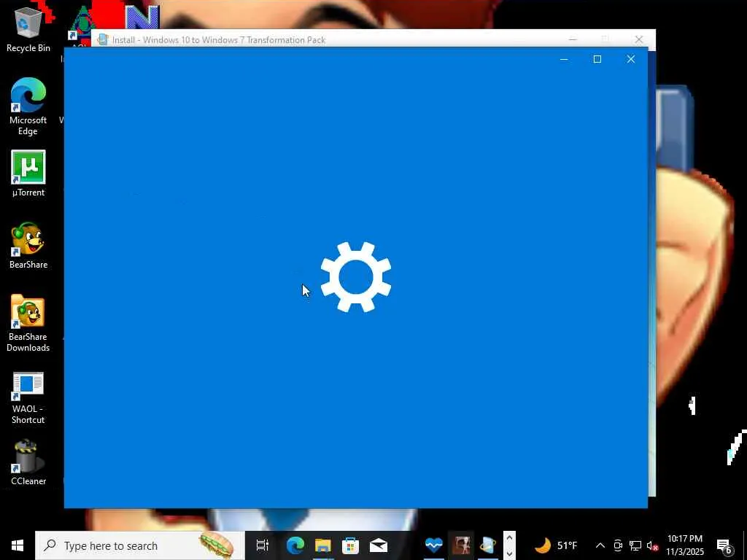Select the blue N desktop icon
Screen dimensions: 747x560
pyautogui.click(x=142, y=17)
